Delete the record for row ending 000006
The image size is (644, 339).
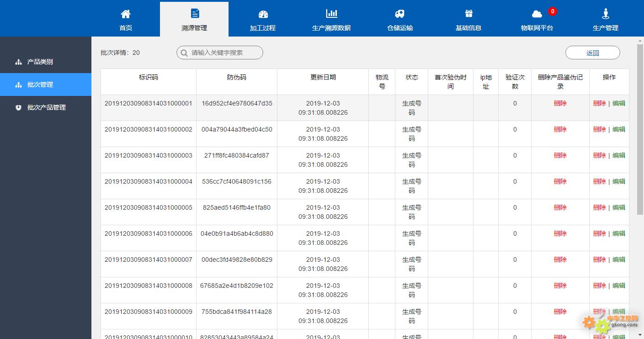click(x=599, y=233)
